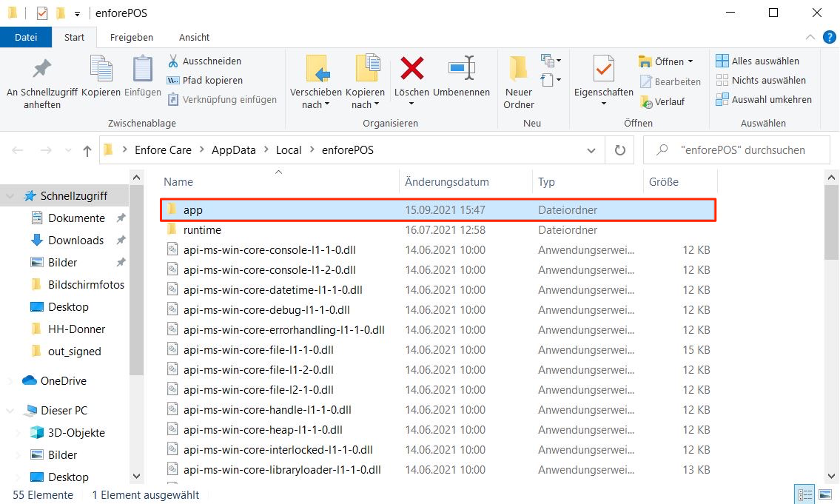Open the quick access toolbar customize dropdown
Image resolution: width=840 pixels, height=504 pixels.
(x=77, y=13)
